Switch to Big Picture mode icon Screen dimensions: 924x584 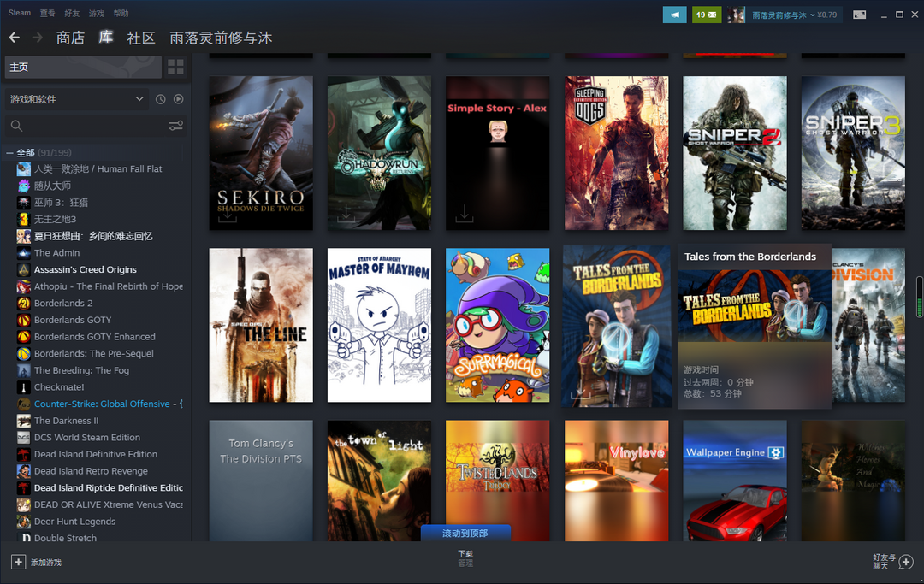(x=860, y=15)
